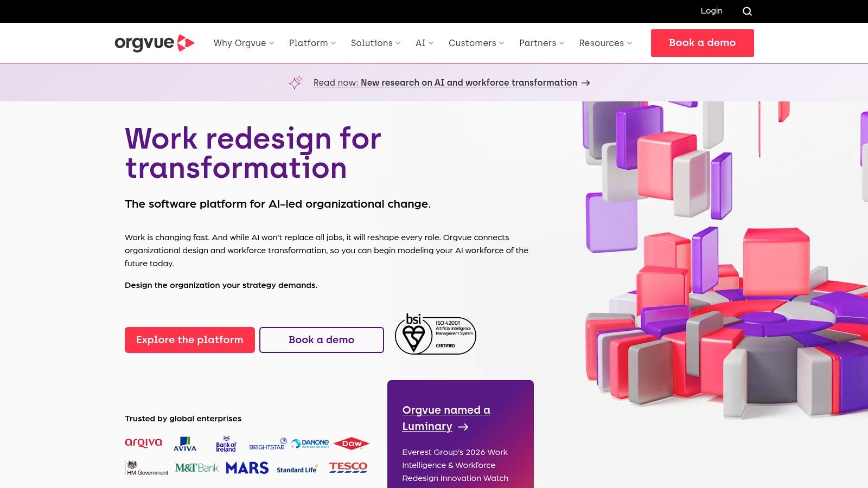View the BSI ISO 42001 certification badge
The width and height of the screenshot is (868, 488).
pyautogui.click(x=435, y=334)
